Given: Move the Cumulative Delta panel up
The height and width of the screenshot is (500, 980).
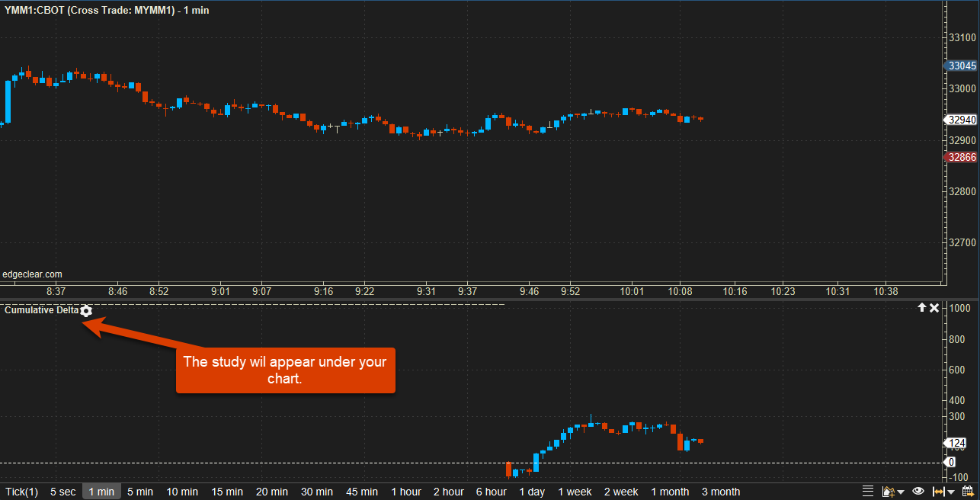Looking at the screenshot, I should click(922, 308).
